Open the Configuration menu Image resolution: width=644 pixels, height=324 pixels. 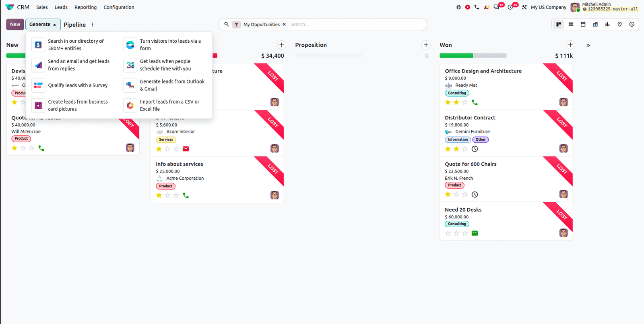119,7
